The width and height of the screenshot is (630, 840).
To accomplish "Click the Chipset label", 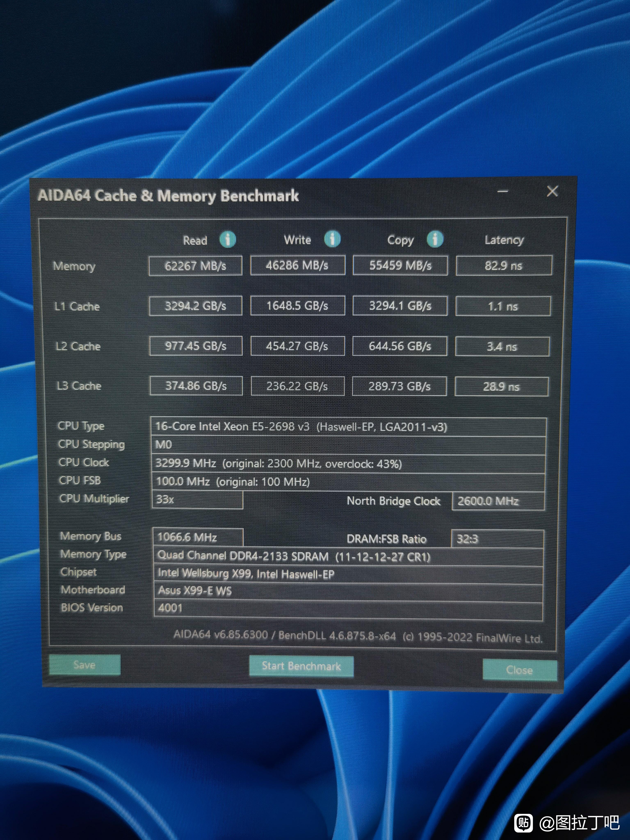I will tap(79, 572).
